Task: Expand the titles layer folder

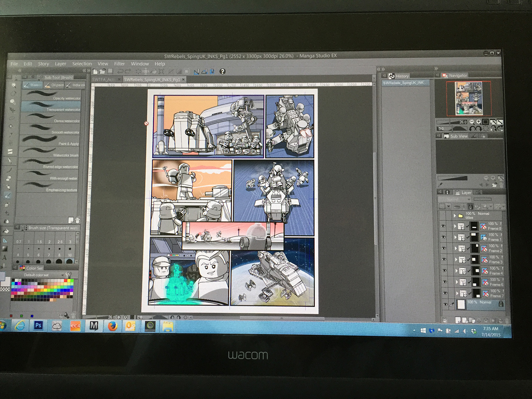Action: point(455,215)
